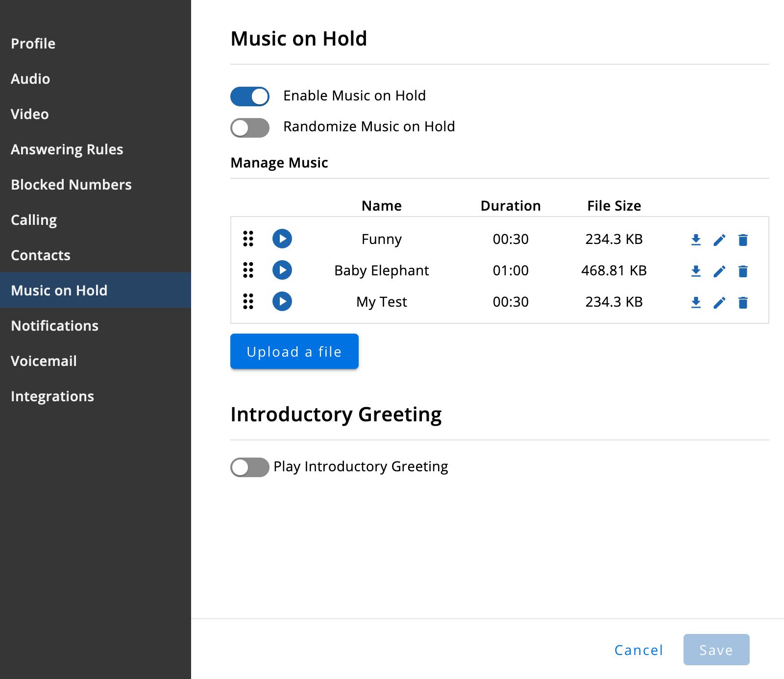Turn on Randomize Music on Hold

pos(250,128)
